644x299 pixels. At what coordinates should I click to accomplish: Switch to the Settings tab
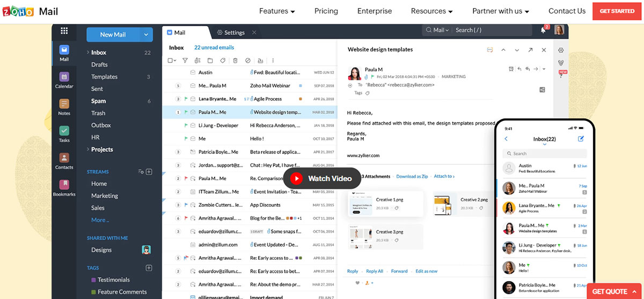233,32
